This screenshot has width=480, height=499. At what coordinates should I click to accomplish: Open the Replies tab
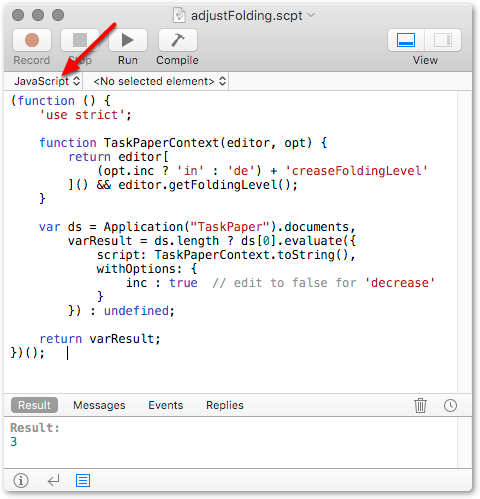[225, 405]
